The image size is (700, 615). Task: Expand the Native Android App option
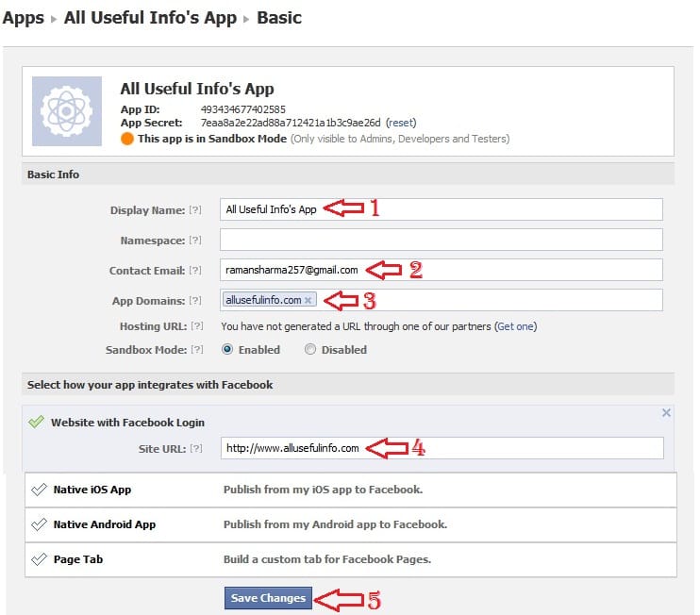click(104, 524)
